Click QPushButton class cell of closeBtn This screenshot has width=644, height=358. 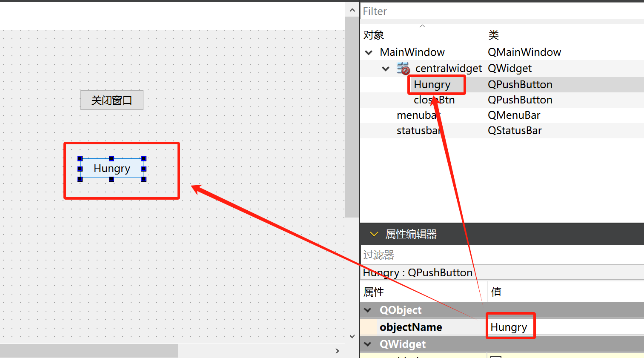[x=520, y=100]
